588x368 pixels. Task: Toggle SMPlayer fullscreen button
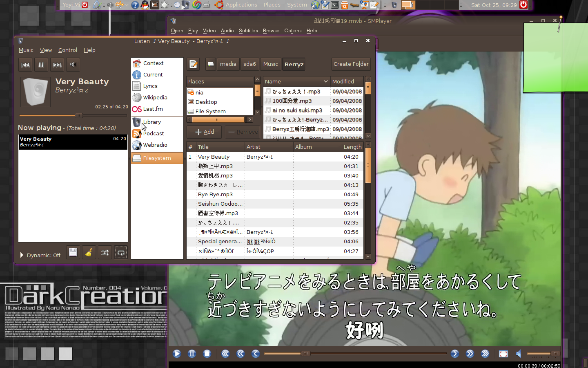503,354
